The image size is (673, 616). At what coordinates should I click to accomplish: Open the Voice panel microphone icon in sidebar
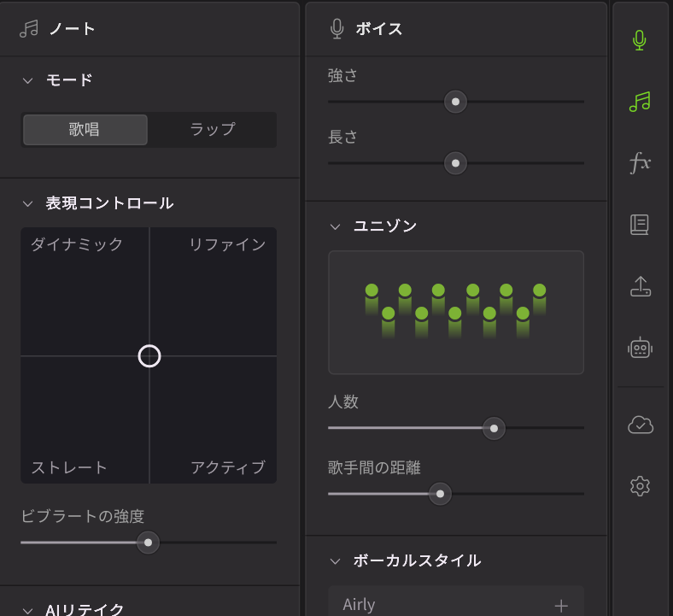coord(640,40)
